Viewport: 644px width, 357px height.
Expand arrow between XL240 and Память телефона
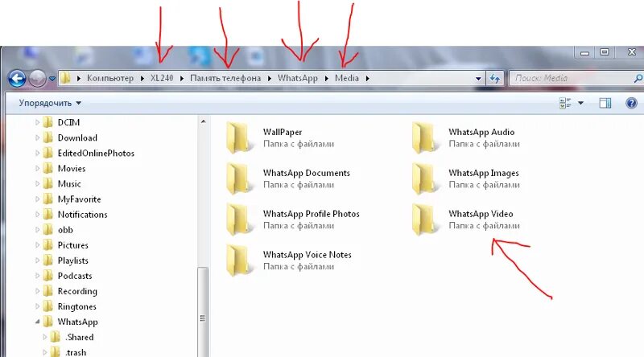[x=182, y=78]
